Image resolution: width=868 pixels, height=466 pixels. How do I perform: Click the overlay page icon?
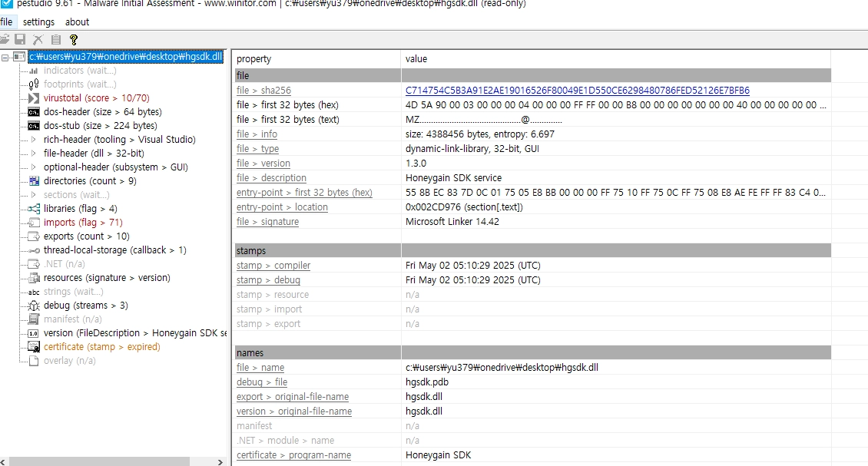[34, 361]
